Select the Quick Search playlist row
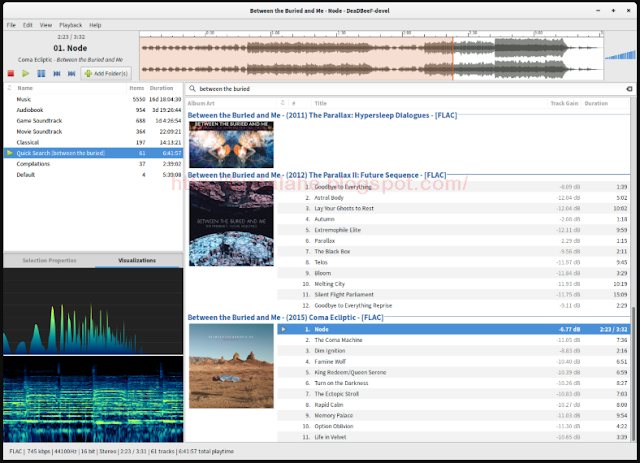This screenshot has height=463, width=640. [x=93, y=153]
